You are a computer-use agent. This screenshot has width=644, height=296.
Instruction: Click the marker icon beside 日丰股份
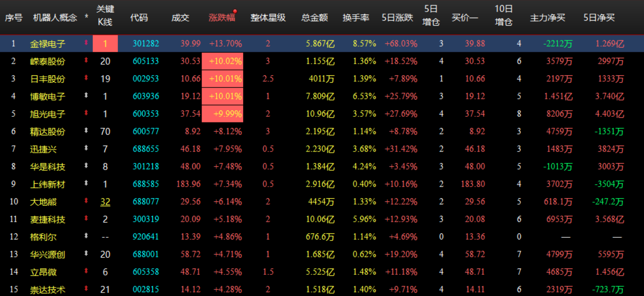(x=86, y=78)
